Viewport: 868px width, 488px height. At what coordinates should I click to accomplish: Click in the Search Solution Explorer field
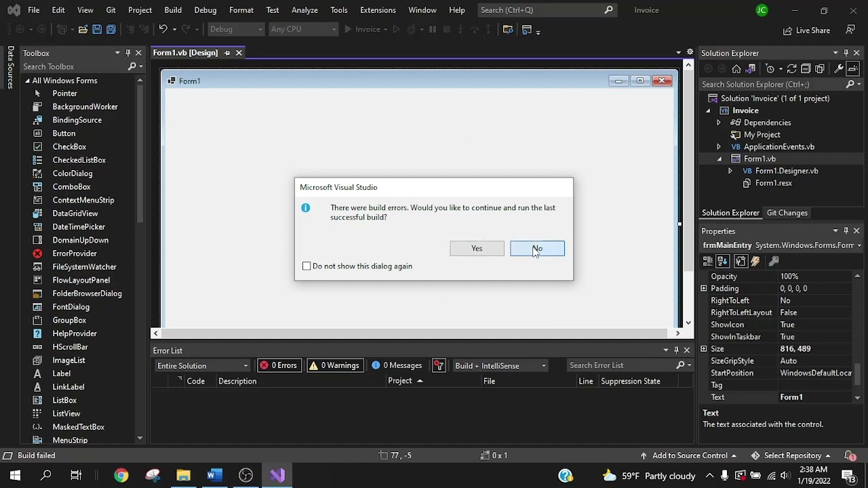773,85
